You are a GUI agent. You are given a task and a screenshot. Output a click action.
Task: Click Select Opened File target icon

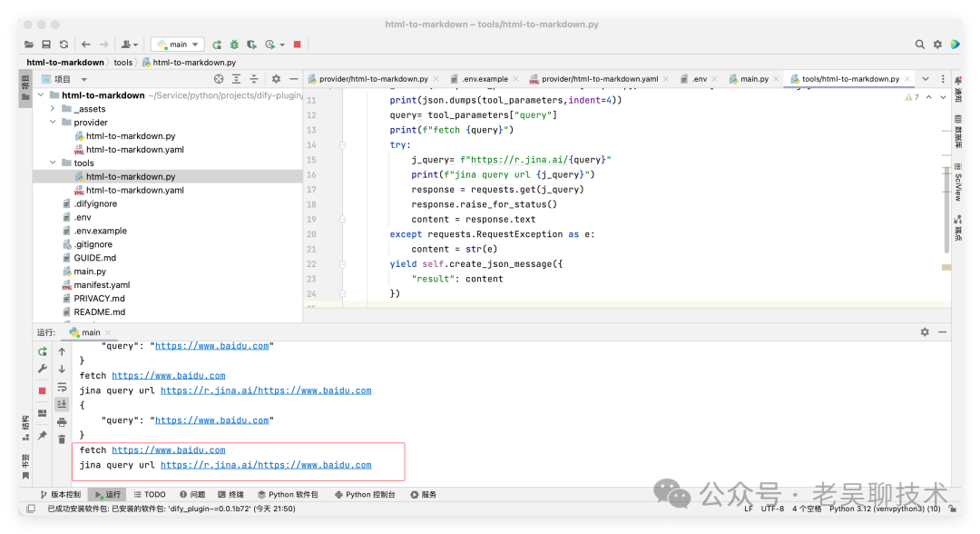coord(219,79)
